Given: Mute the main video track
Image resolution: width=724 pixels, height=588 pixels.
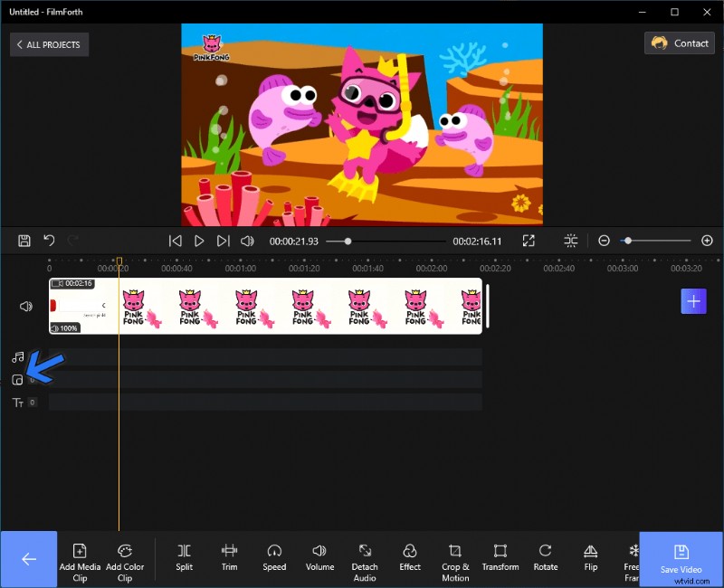Looking at the screenshot, I should point(24,306).
